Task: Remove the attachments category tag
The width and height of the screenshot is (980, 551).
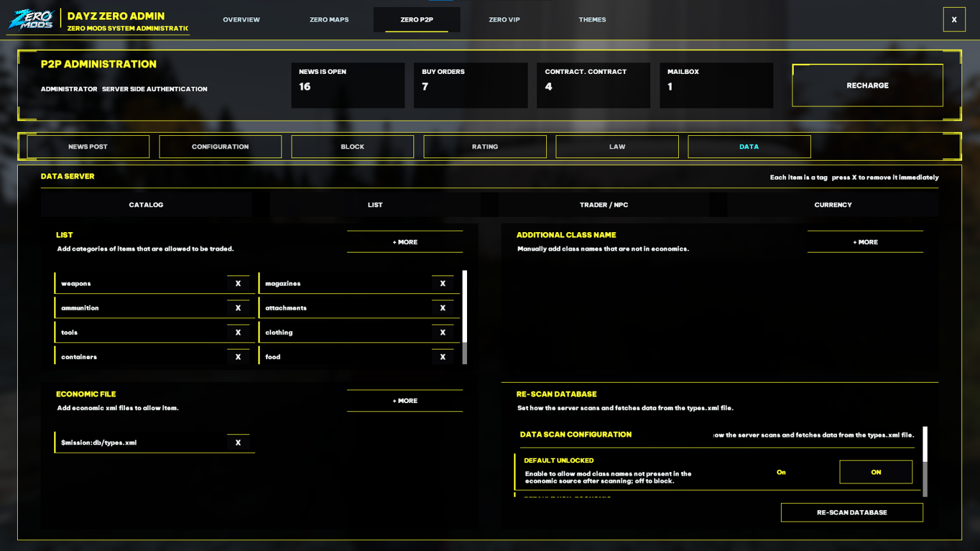Action: point(443,308)
